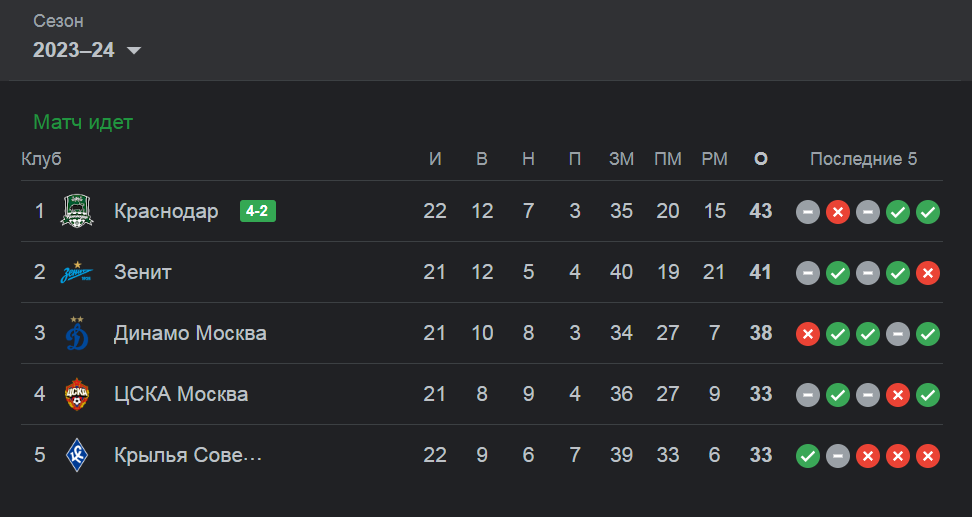Click the live 4-2 score badge
972x517 pixels.
coord(258,211)
